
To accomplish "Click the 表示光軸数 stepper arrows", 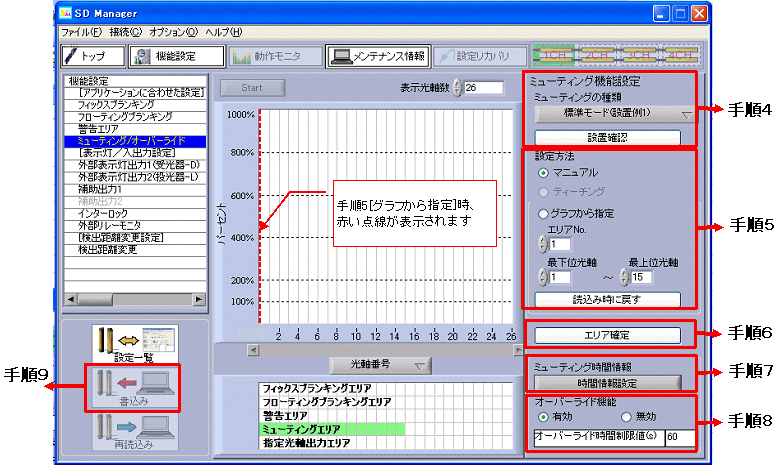I will [x=457, y=88].
